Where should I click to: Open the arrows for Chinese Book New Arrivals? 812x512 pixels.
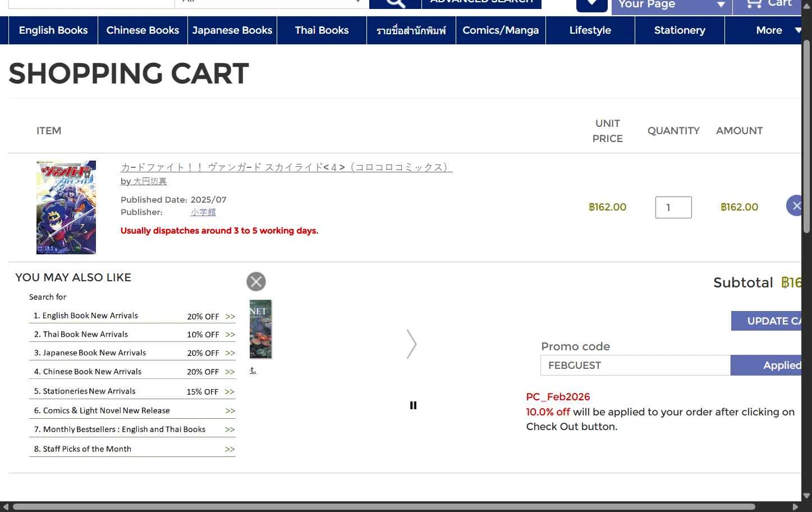pyautogui.click(x=230, y=372)
